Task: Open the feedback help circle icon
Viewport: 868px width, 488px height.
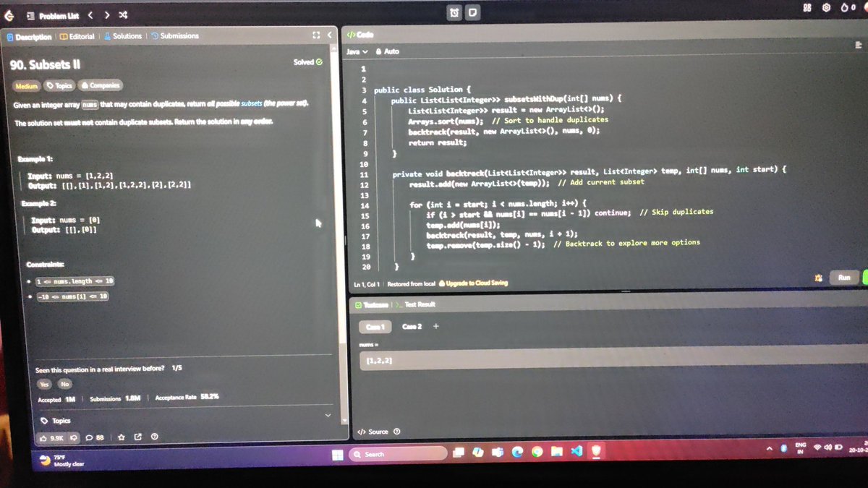Action: [x=154, y=437]
